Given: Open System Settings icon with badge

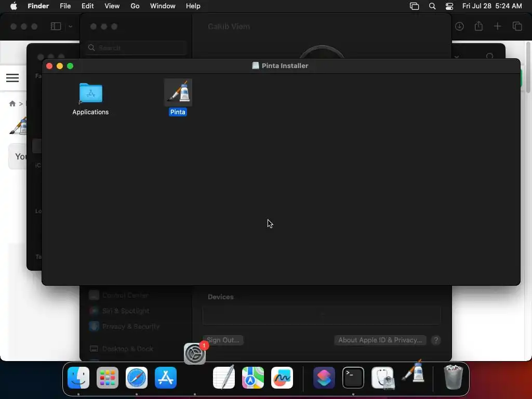Looking at the screenshot, I should 195,353.
